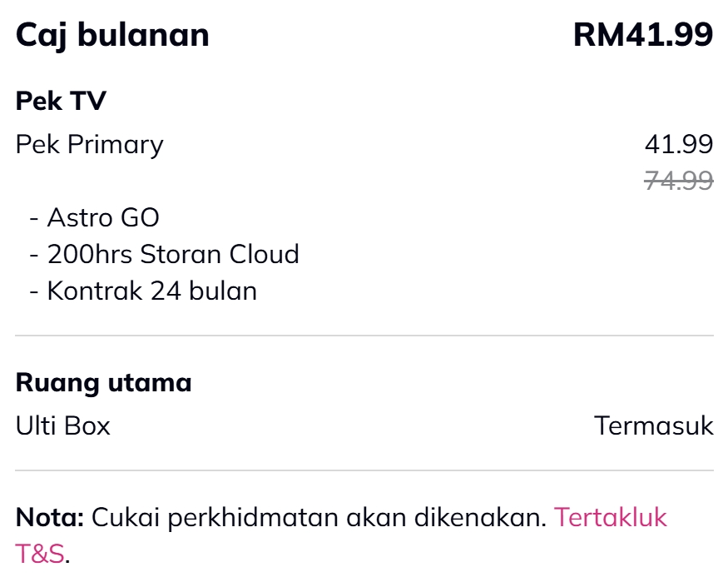Click the bold Nota: label

coord(50,517)
